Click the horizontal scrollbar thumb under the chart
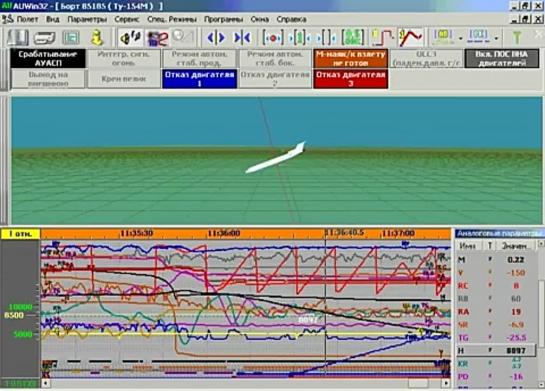The height and width of the screenshot is (391, 545). pos(418,383)
